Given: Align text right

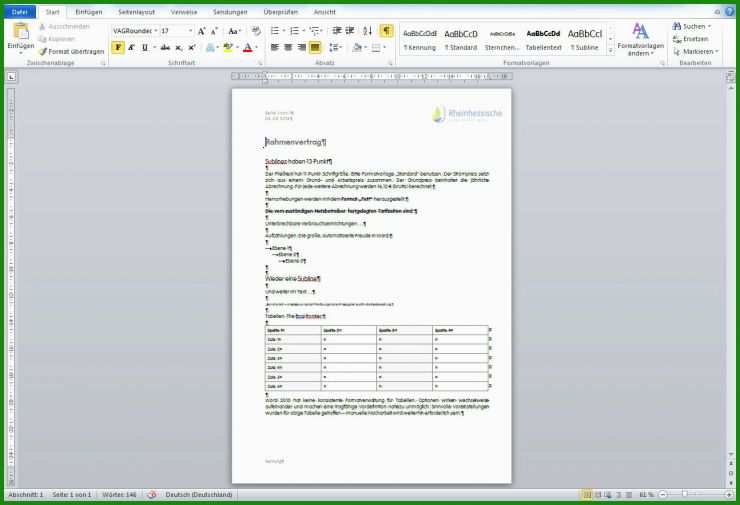Looking at the screenshot, I should point(302,48).
